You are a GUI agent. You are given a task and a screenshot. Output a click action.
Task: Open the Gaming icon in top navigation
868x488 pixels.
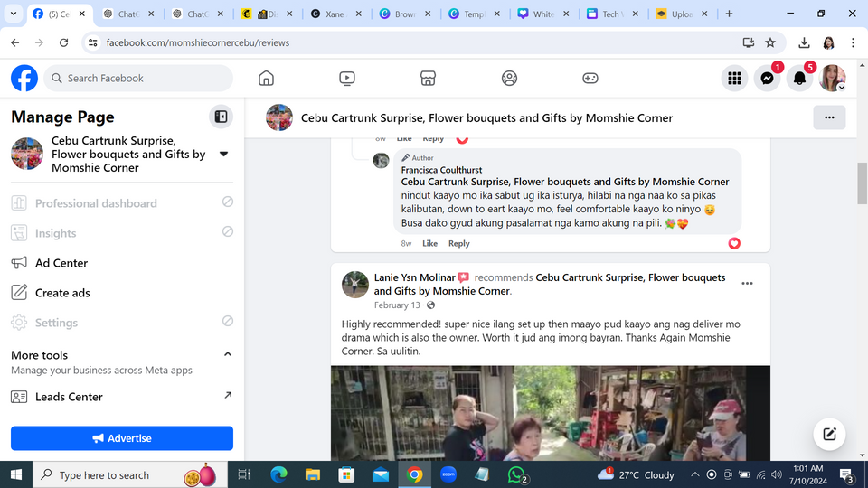point(590,79)
